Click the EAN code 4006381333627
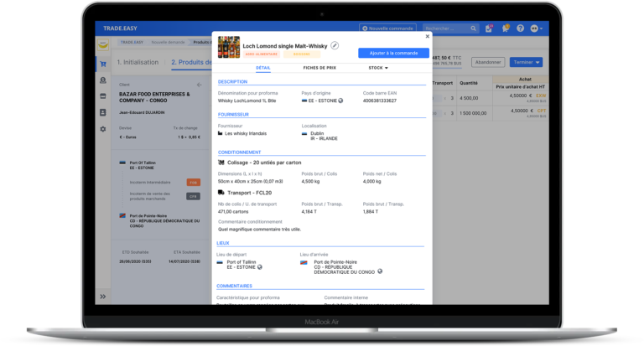The width and height of the screenshot is (644, 346). (380, 101)
